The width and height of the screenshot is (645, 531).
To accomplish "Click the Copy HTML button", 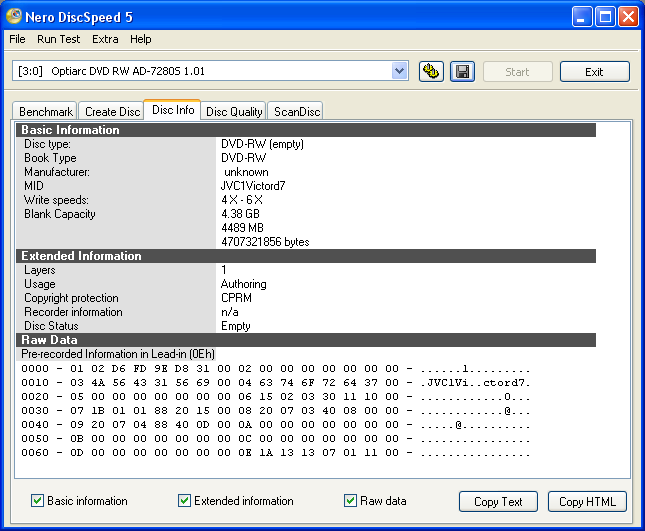I will coord(587,501).
